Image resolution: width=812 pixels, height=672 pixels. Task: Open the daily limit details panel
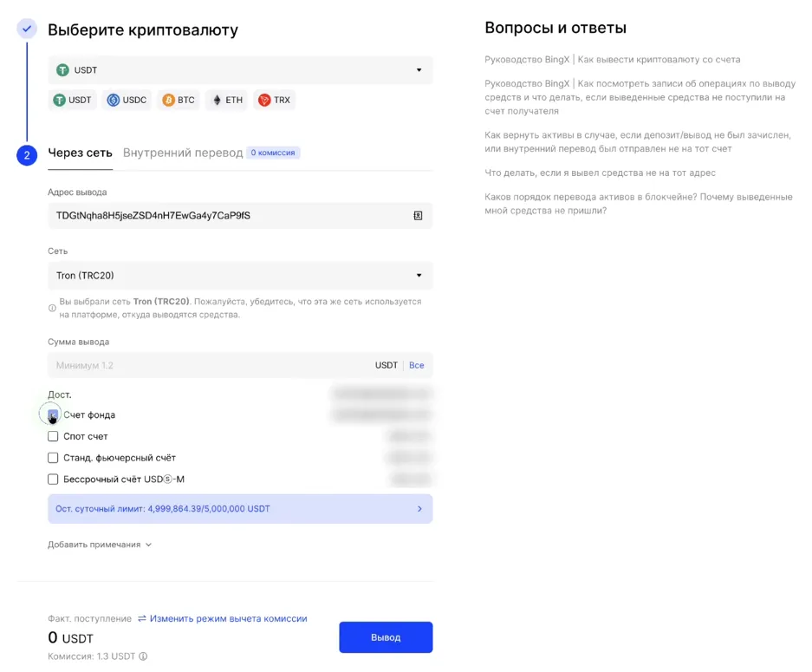pyautogui.click(x=240, y=509)
